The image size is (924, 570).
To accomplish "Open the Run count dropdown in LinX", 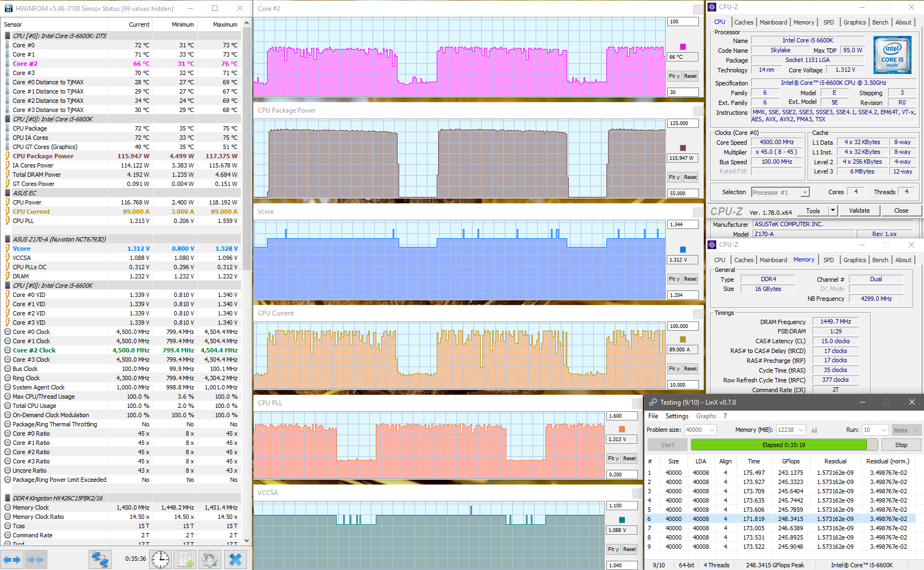I will [x=884, y=430].
